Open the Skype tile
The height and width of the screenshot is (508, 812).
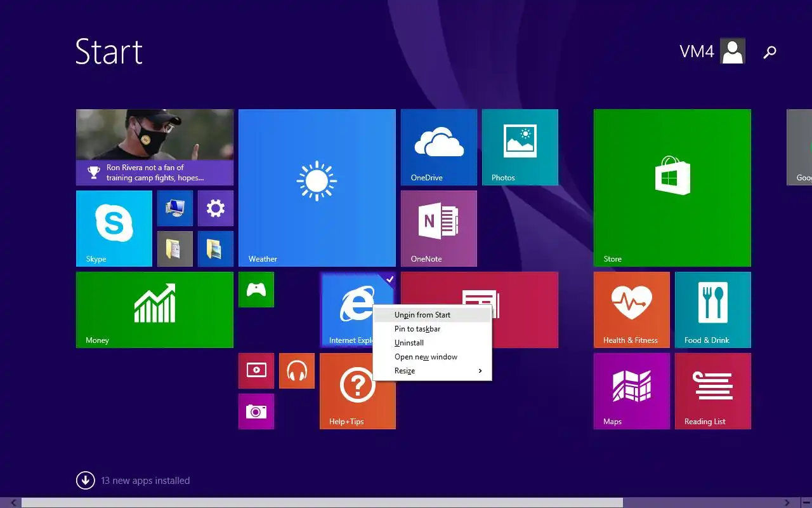(114, 229)
